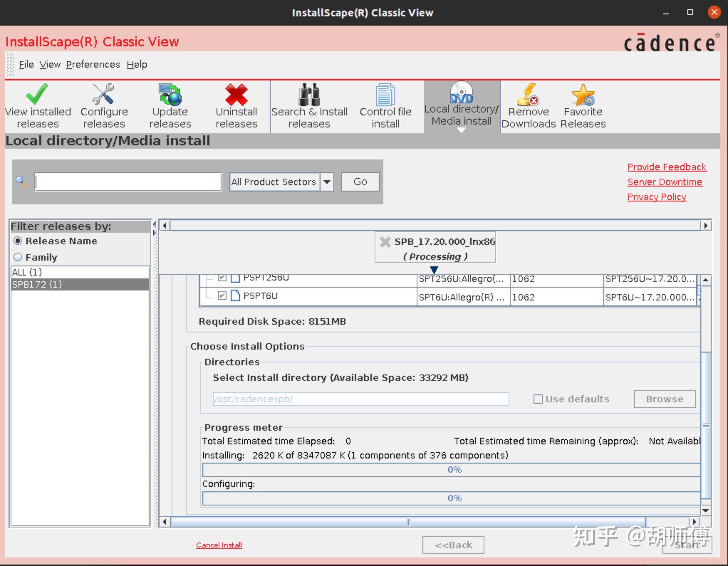728x566 pixels.
Task: Click the View installed releases checkmark icon
Action: [37, 94]
